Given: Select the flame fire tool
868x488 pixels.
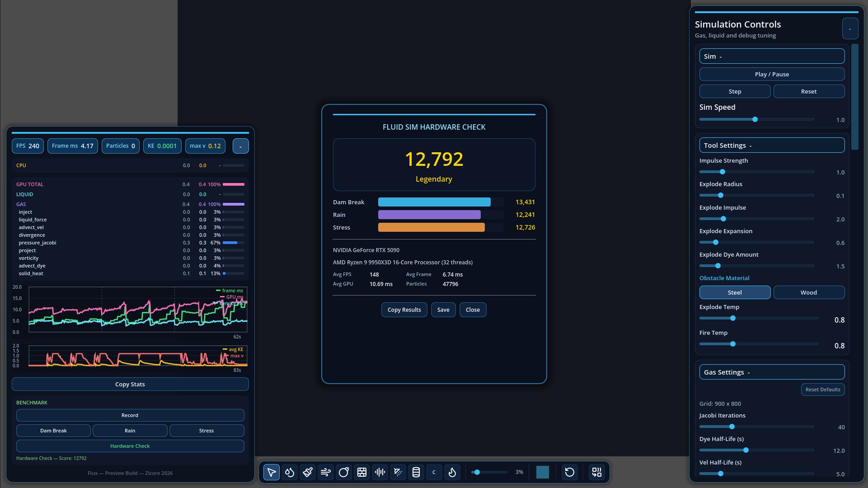Looking at the screenshot, I should pyautogui.click(x=452, y=472).
